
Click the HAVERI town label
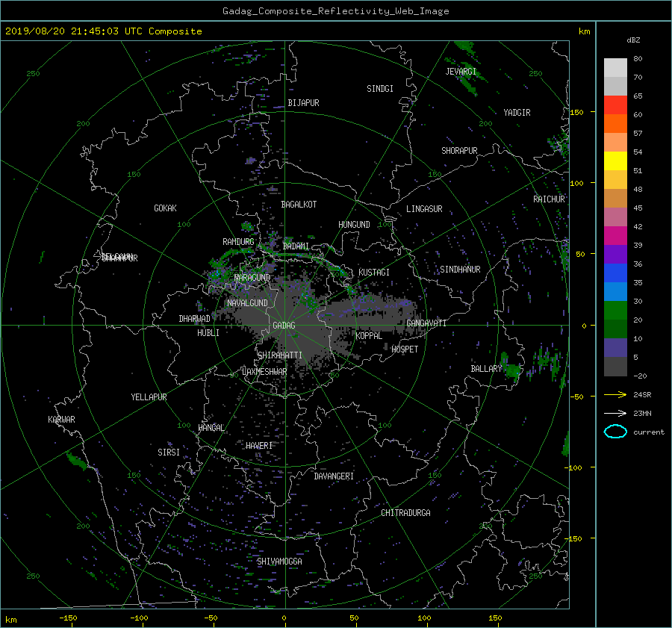(259, 446)
